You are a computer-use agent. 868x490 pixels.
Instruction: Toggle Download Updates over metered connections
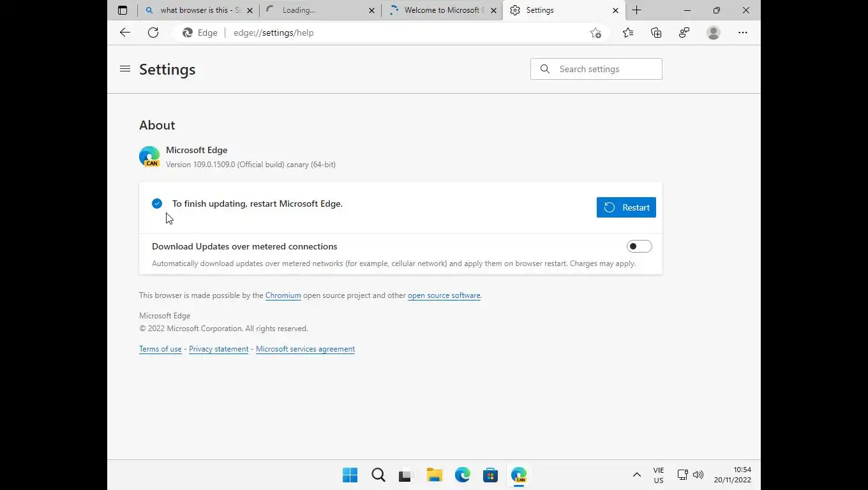pos(639,246)
